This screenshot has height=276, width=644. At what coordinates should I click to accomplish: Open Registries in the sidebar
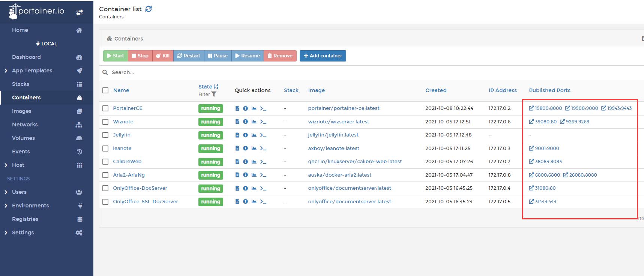[47, 219]
